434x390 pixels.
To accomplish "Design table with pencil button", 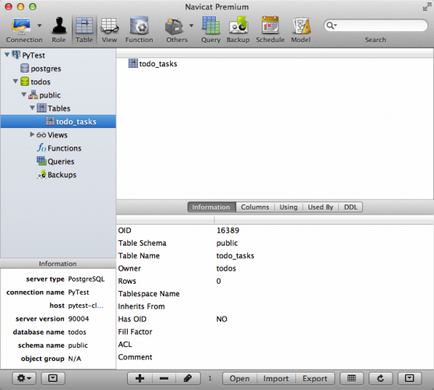I will pos(188,378).
